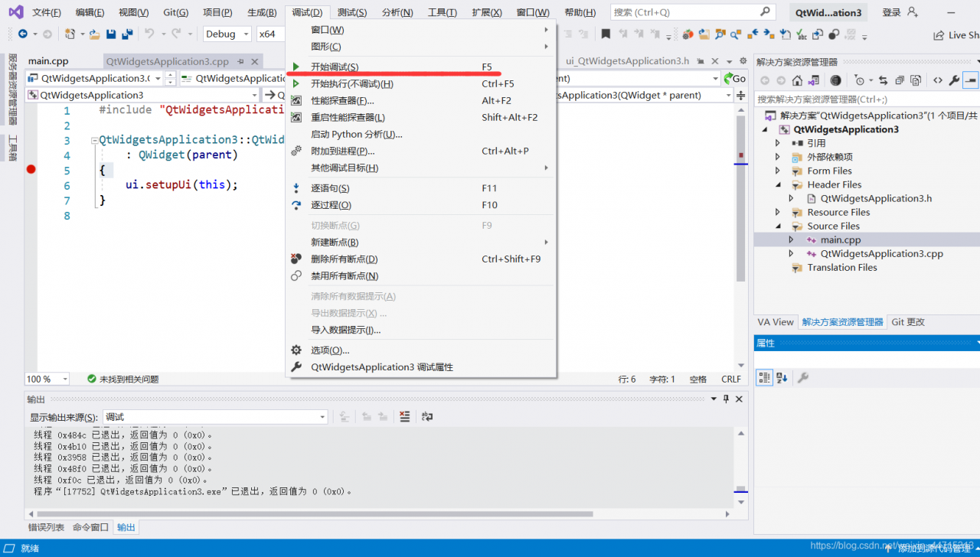This screenshot has height=557, width=980.
Task: Switch to the Git 更改 tab
Action: (x=908, y=322)
